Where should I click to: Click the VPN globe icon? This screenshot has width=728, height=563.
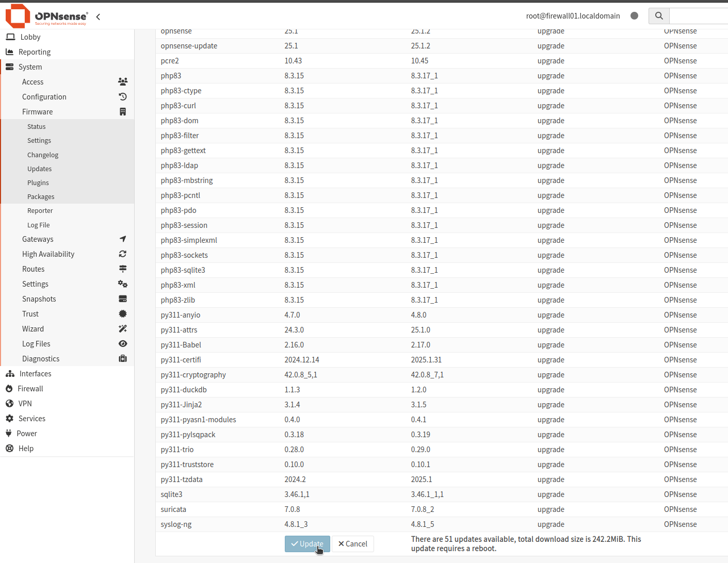click(9, 404)
